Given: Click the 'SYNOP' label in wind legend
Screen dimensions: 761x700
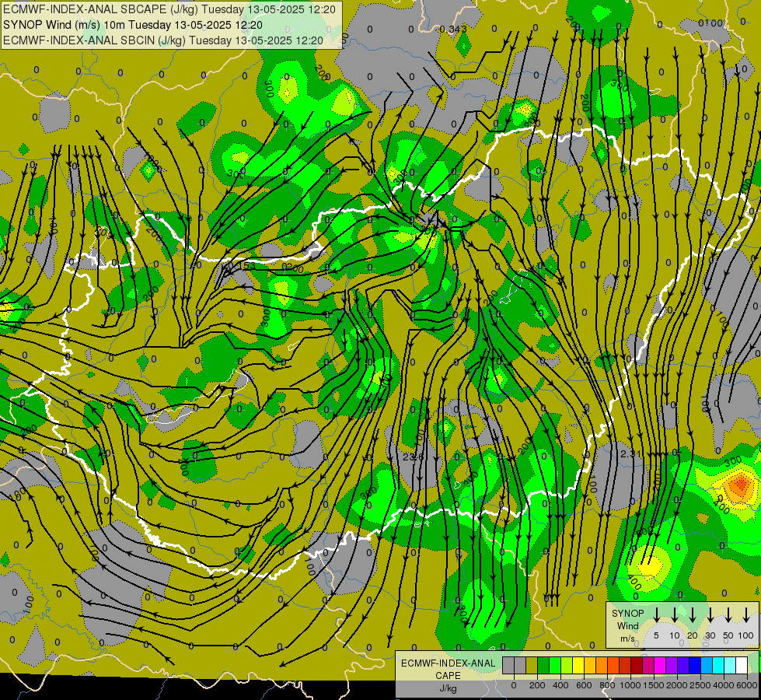Looking at the screenshot, I should pos(627,614).
